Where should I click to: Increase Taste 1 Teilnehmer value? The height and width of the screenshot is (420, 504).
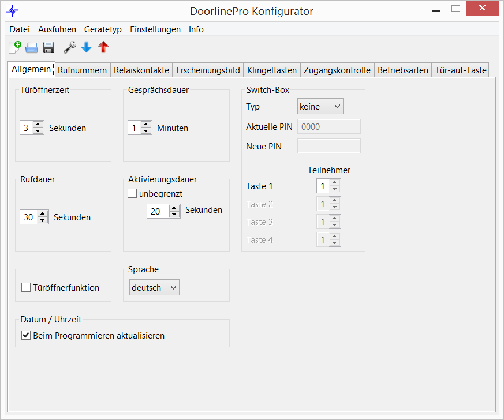coord(335,182)
